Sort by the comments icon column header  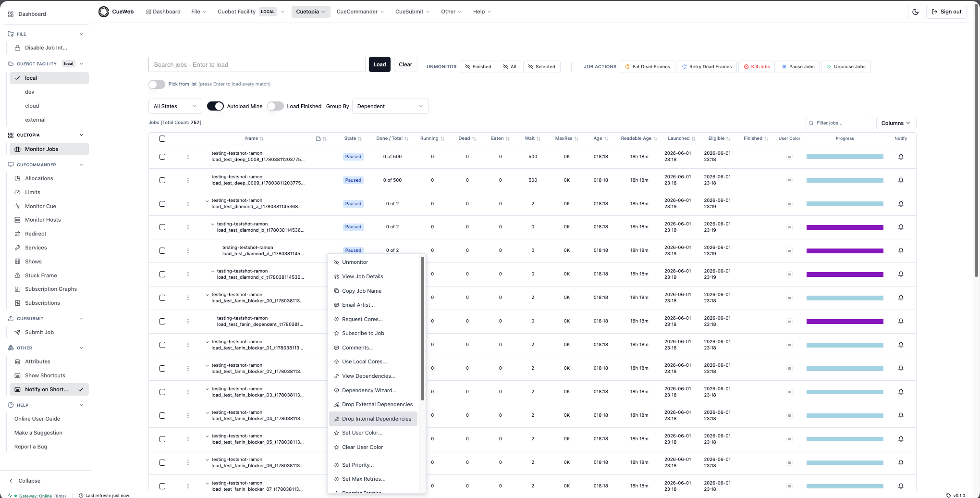pyautogui.click(x=321, y=138)
